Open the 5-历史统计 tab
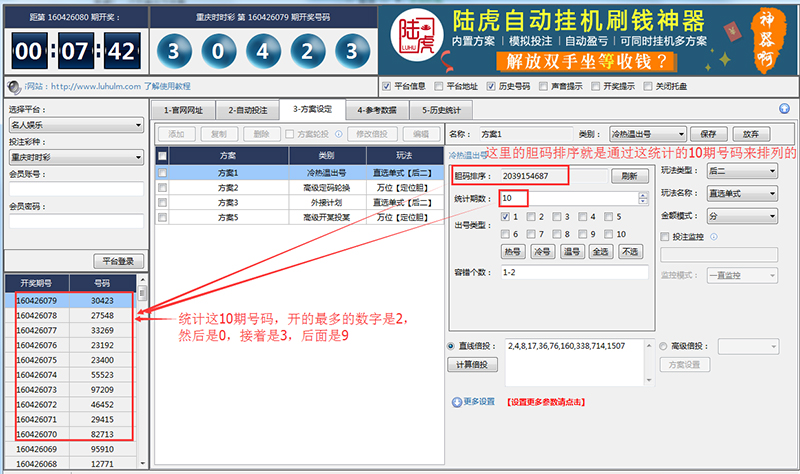The height and width of the screenshot is (474, 800). tap(443, 110)
